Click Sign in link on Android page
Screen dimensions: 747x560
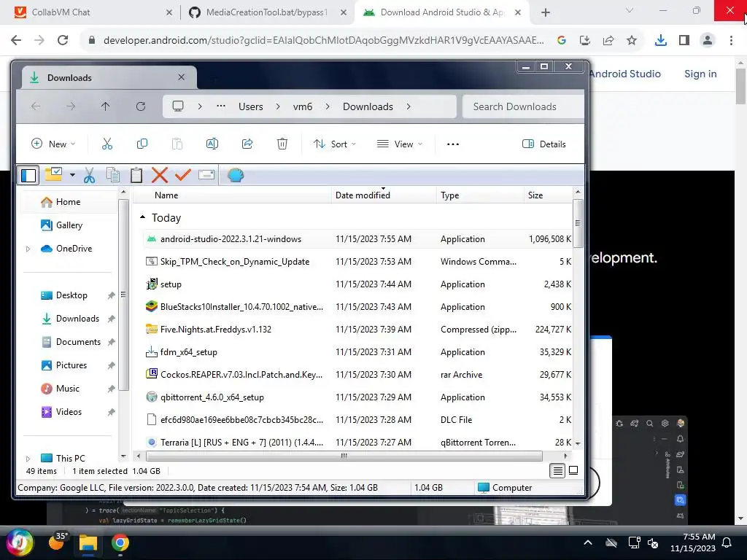pyautogui.click(x=700, y=74)
